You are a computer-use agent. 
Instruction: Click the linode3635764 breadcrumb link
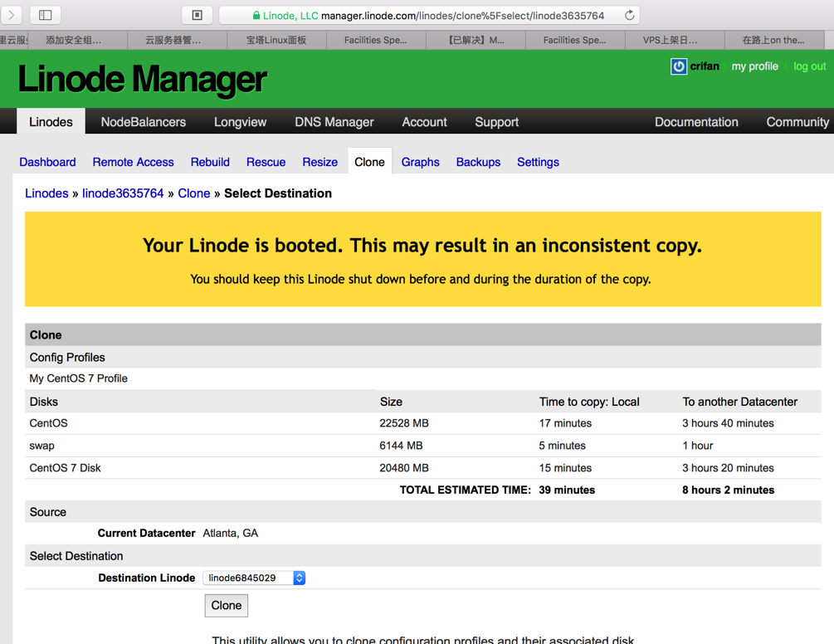tap(123, 193)
